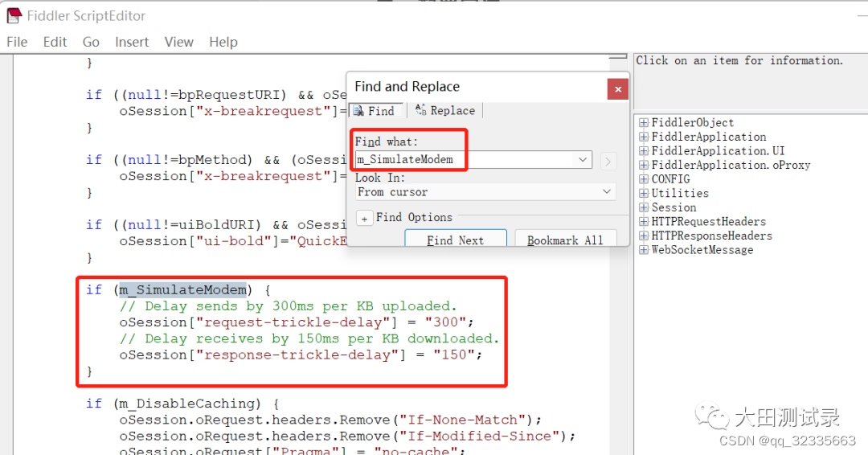Screen dimensions: 868x455
Task: Select the HTTPRequestHeaders item
Action: (709, 221)
